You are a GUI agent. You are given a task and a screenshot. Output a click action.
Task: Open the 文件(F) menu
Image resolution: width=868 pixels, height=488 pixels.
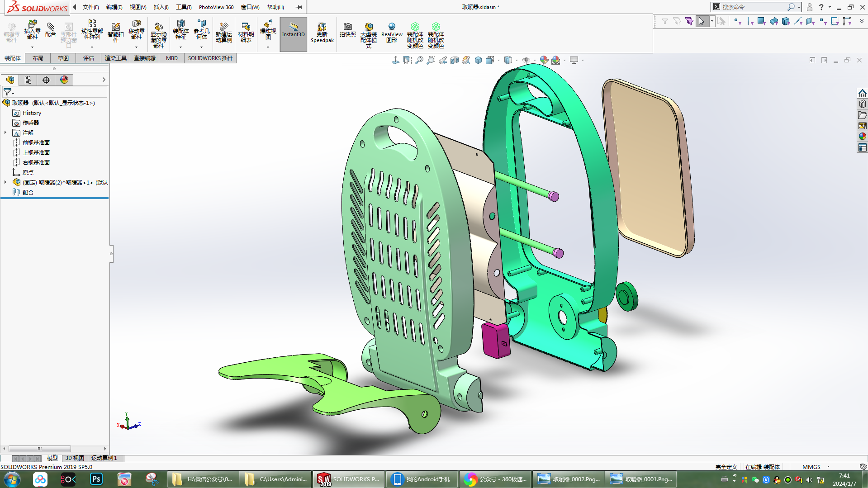tap(90, 7)
